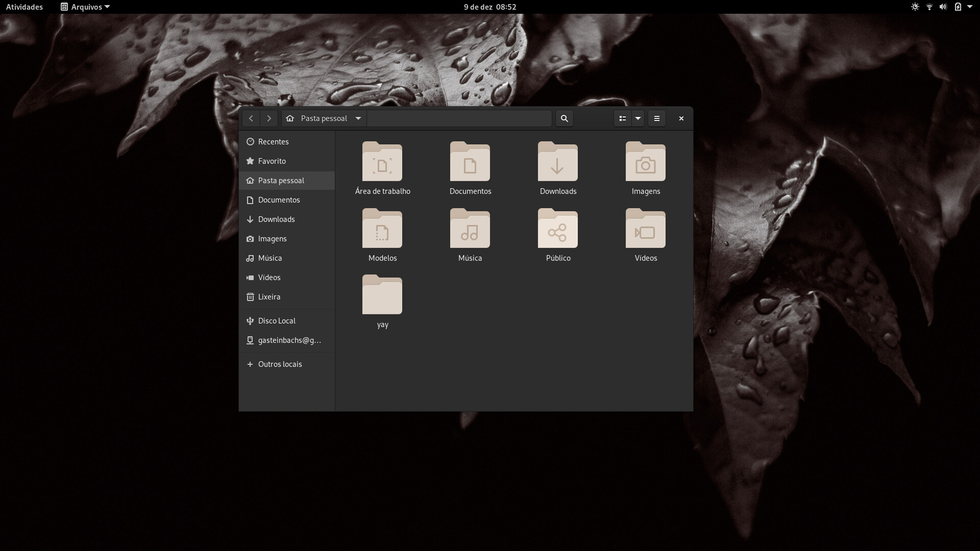The image size is (980, 551).
Task: Open the Arquivos application menu
Action: coord(85,7)
